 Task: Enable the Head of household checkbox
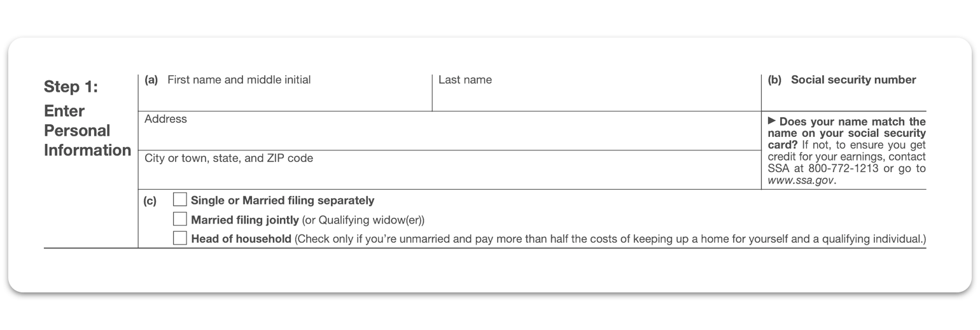point(180,239)
